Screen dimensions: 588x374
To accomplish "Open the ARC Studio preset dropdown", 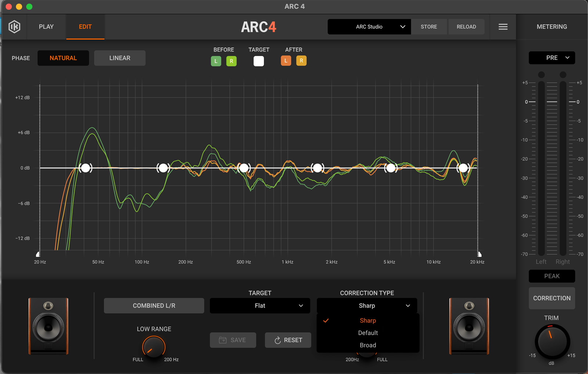I will click(369, 27).
